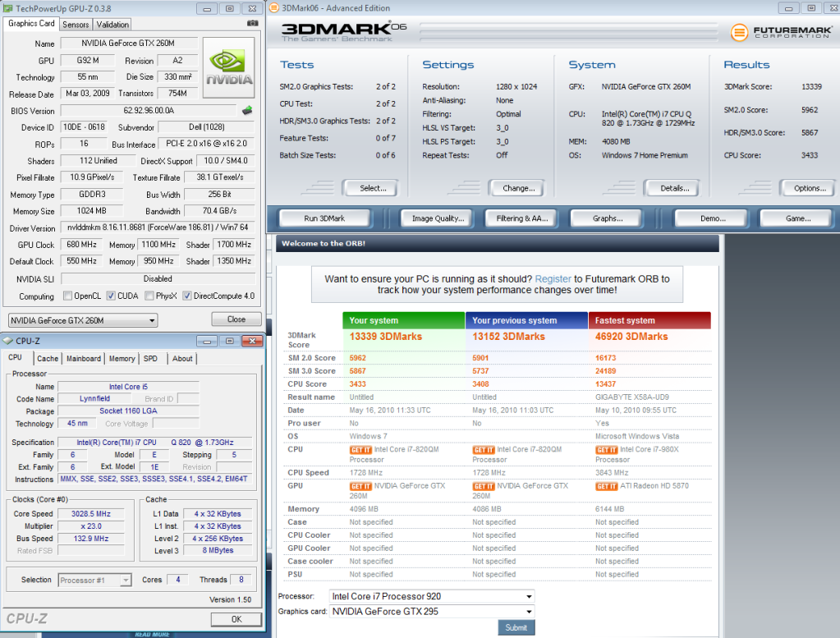Screen dimensions: 840x638
Task: Click GET IT badge beside Radeon HD 5870
Action: 607,486
